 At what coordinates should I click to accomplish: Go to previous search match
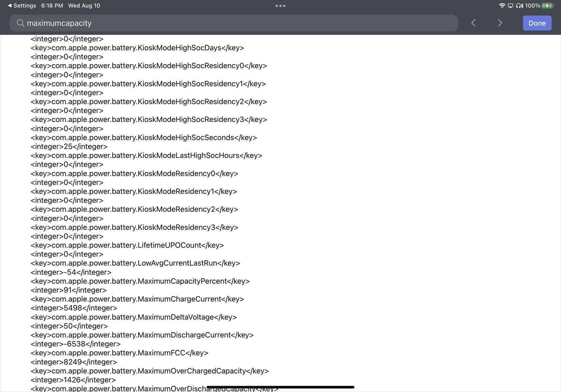point(473,23)
